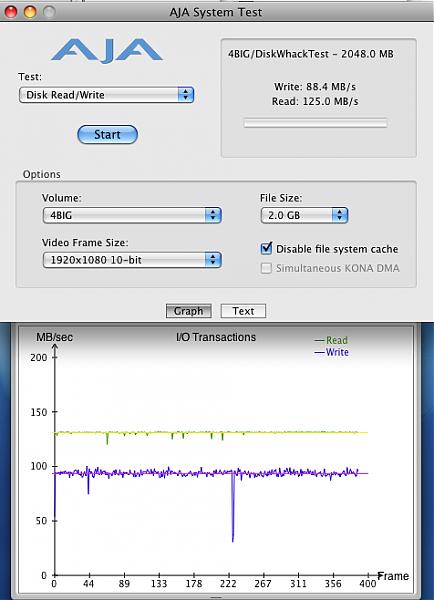Click the red close window button

[11, 12]
